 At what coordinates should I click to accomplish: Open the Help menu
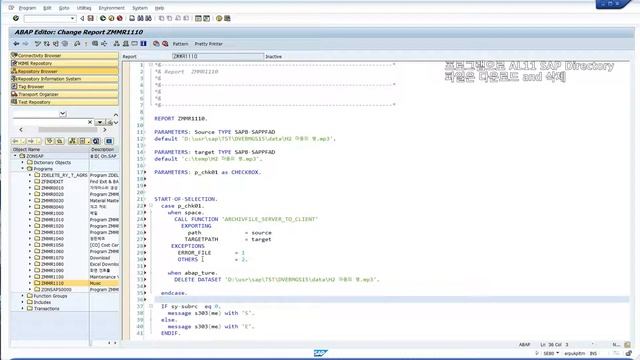tap(159, 8)
